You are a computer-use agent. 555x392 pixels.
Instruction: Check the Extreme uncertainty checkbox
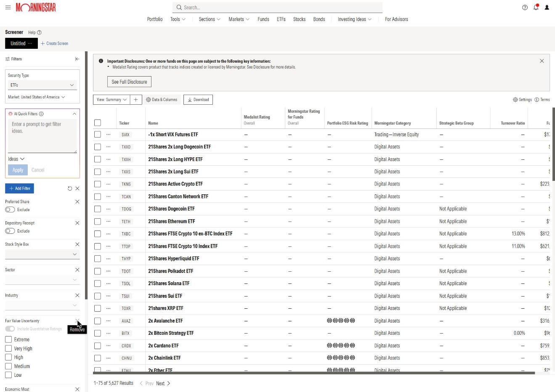pos(8,339)
